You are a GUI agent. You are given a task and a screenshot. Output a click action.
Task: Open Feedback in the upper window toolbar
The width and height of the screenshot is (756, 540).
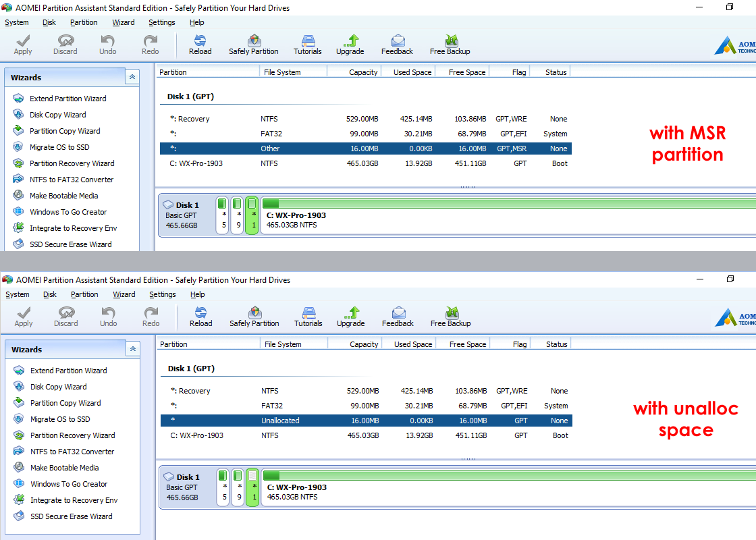pyautogui.click(x=397, y=45)
